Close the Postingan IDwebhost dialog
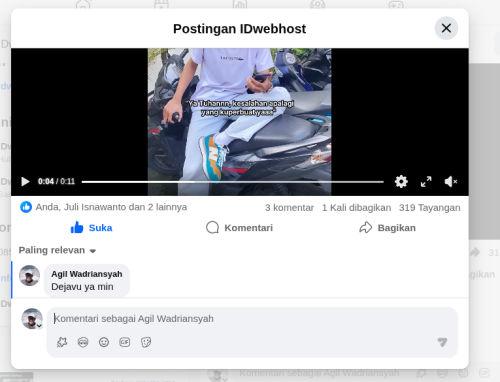The image size is (500, 382). coord(446,28)
